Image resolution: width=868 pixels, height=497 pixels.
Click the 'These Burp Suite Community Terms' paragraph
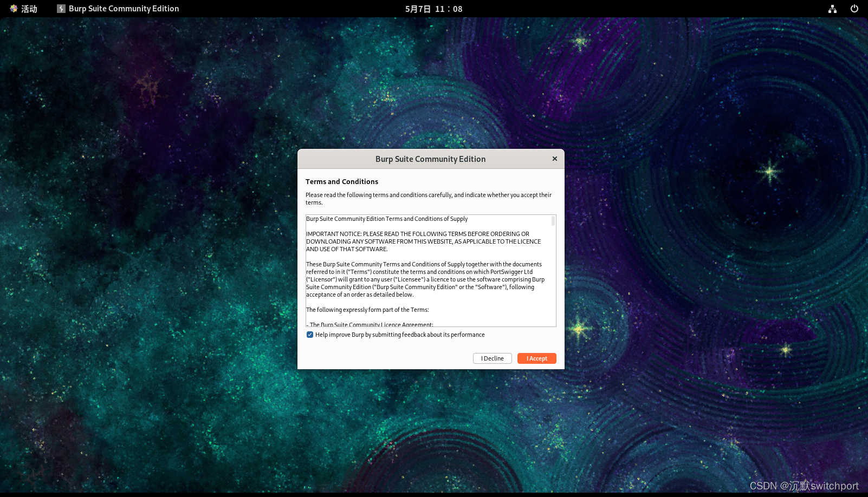425,279
